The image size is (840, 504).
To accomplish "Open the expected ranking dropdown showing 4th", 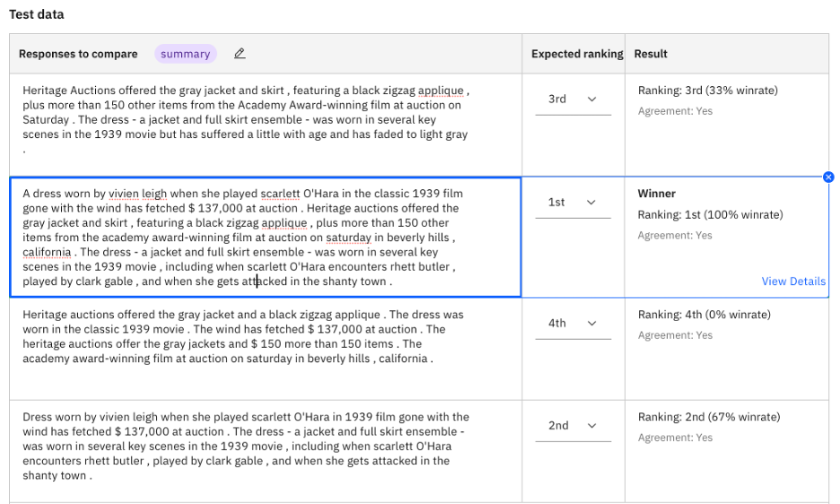I will point(572,323).
